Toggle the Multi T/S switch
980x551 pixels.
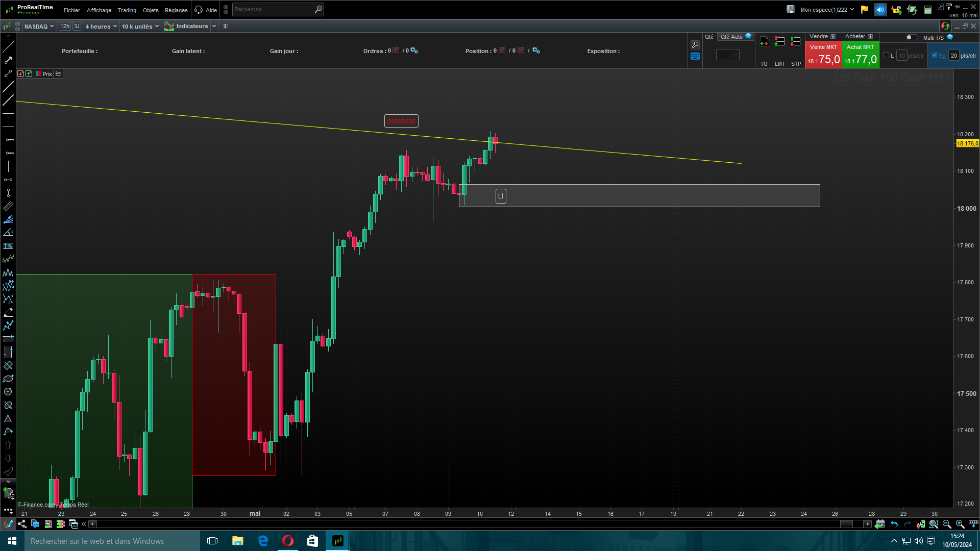[x=911, y=37]
